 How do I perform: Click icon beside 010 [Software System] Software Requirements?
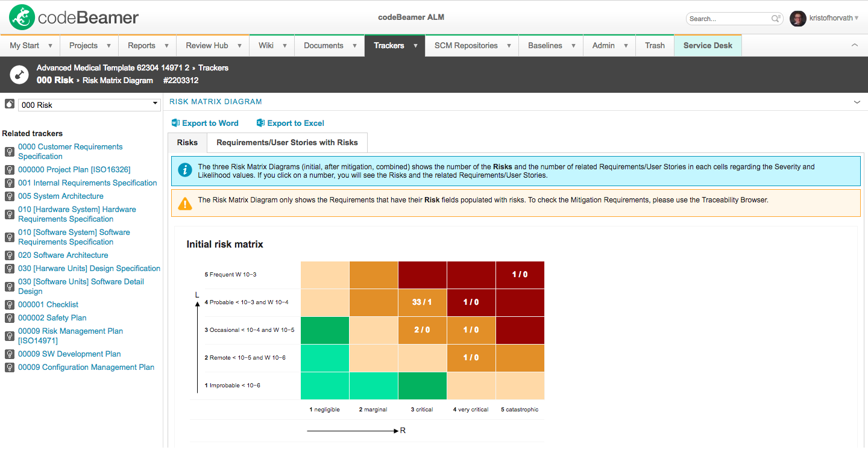9,237
